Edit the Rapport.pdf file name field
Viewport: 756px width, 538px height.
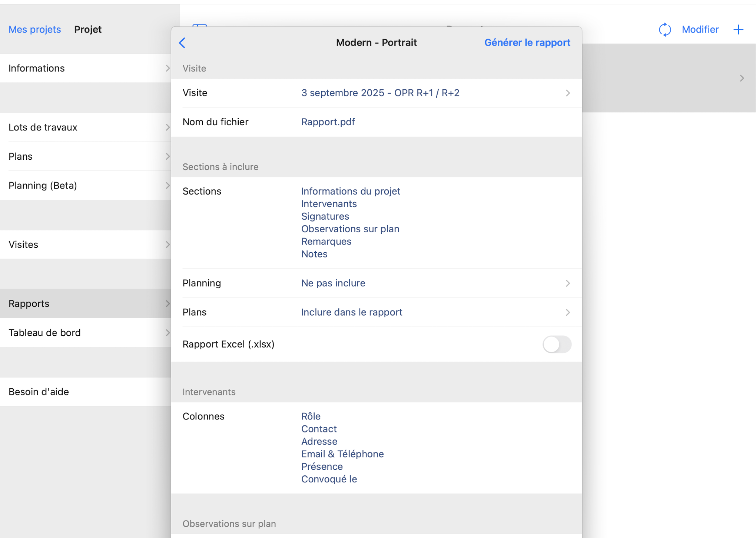pos(328,122)
